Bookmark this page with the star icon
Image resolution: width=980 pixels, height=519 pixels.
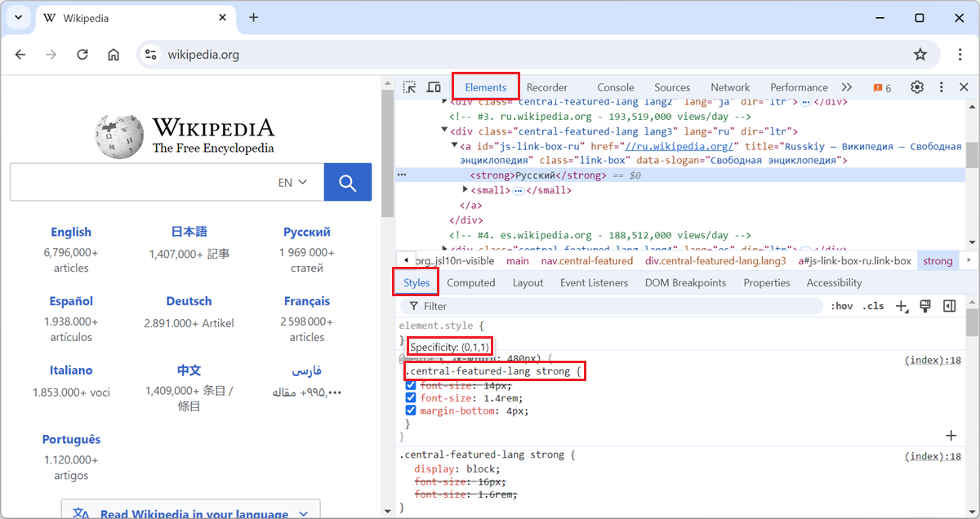(920, 55)
